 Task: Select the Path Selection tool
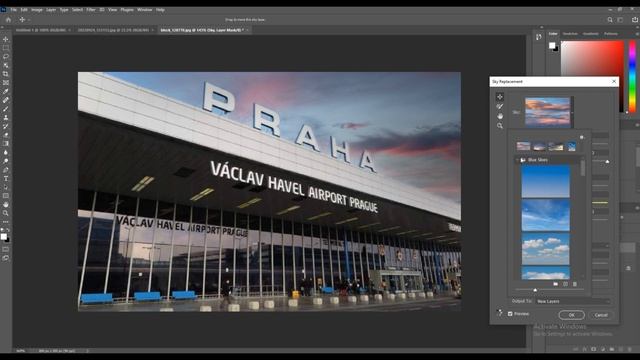(x=6, y=187)
